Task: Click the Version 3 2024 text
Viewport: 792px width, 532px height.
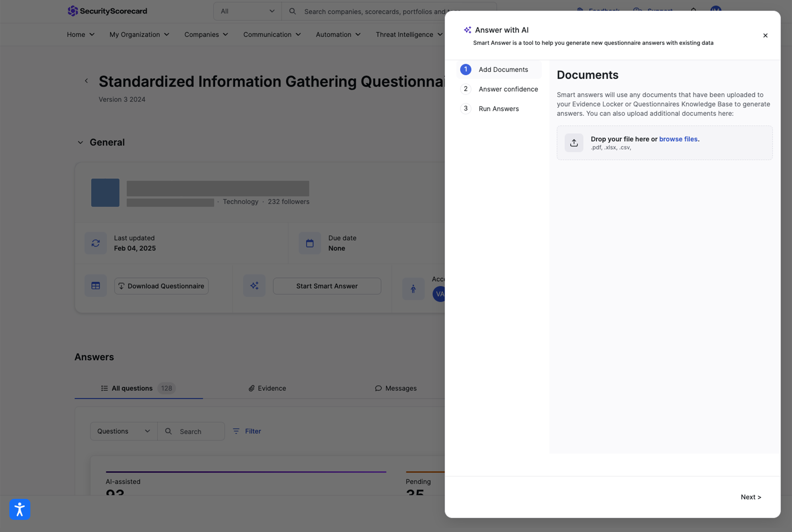Action: point(122,99)
